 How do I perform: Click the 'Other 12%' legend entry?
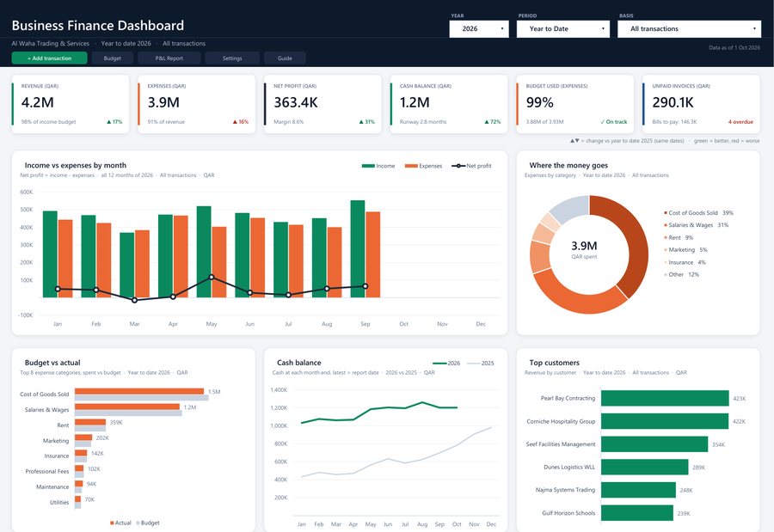click(x=682, y=274)
